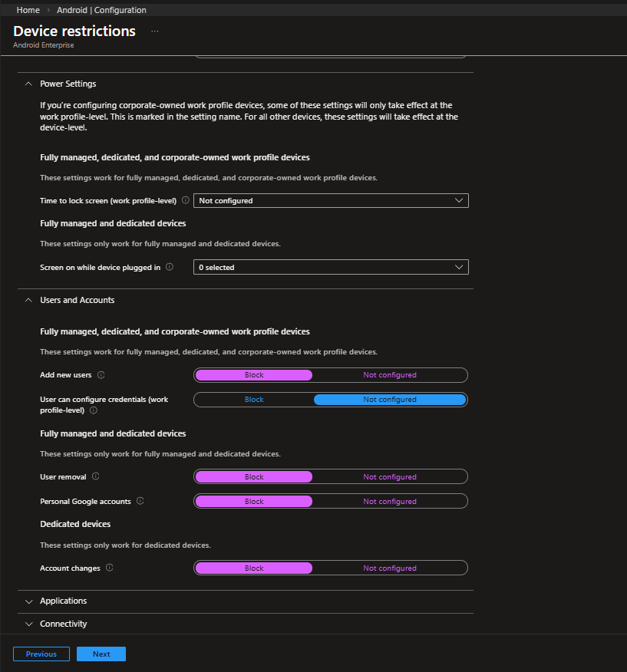Click info icon under User can configure credentials
627x672 pixels.
coord(94,410)
